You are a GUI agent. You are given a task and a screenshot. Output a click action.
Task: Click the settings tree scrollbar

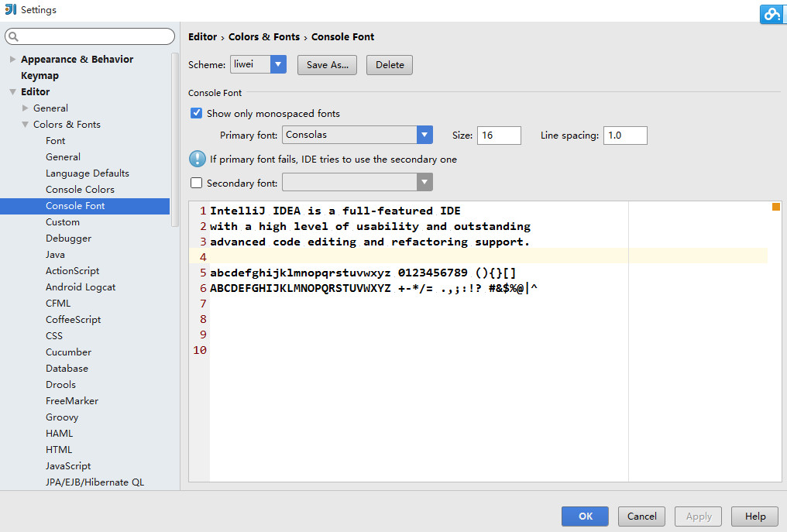pyautogui.click(x=174, y=139)
